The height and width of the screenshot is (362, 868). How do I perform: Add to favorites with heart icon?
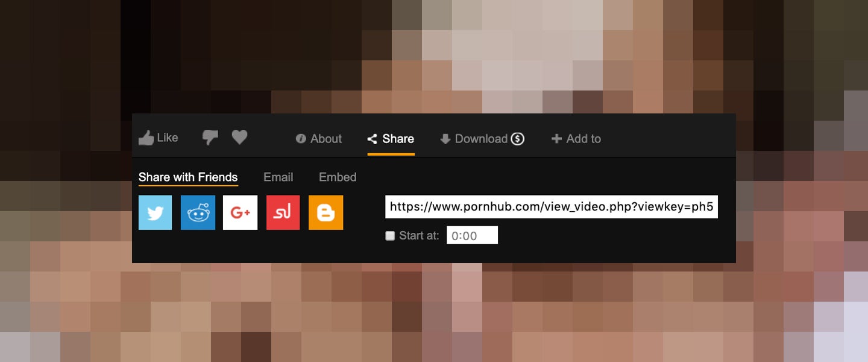pyautogui.click(x=240, y=138)
